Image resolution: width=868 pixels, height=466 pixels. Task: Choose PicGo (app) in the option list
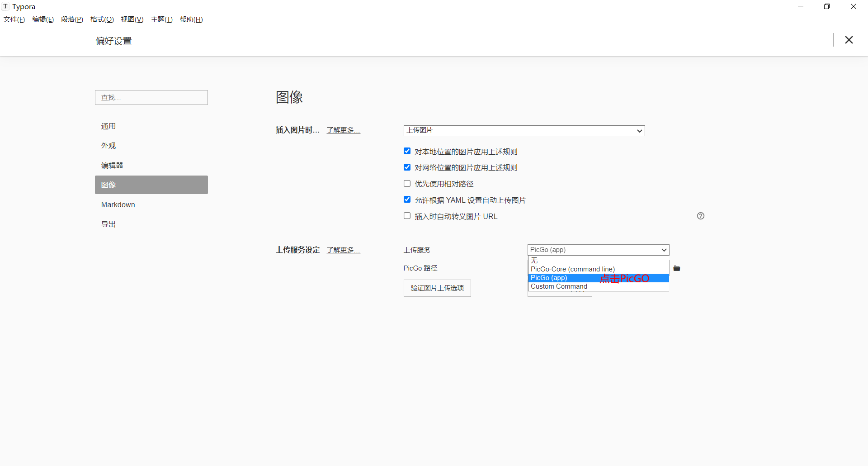598,278
